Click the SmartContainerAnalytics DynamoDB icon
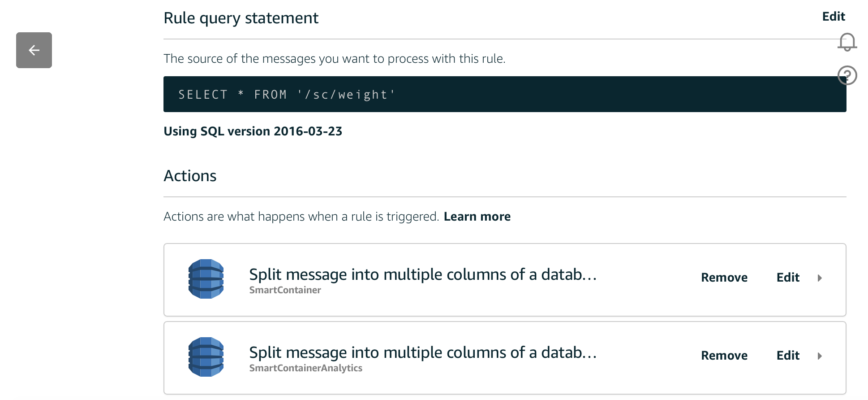The height and width of the screenshot is (400, 868). pos(206,357)
